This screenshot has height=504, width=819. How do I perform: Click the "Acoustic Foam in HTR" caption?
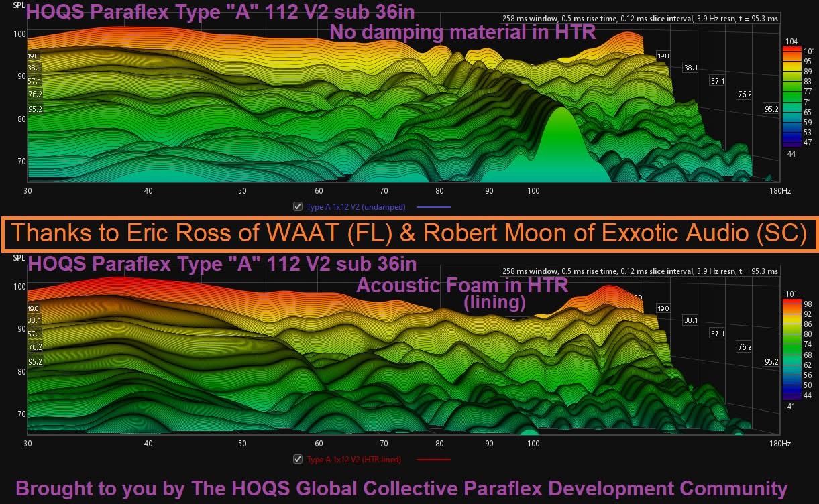(x=462, y=285)
